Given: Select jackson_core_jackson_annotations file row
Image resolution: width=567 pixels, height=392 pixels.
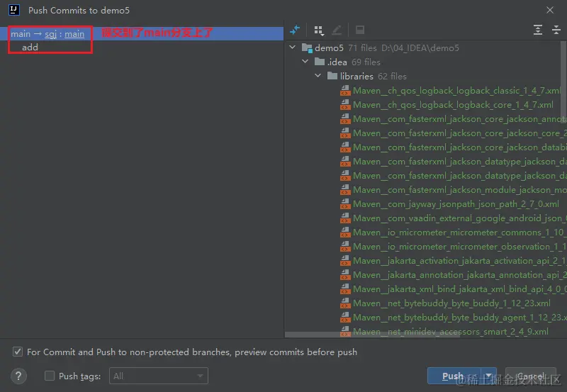Looking at the screenshot, I should pos(459,118).
